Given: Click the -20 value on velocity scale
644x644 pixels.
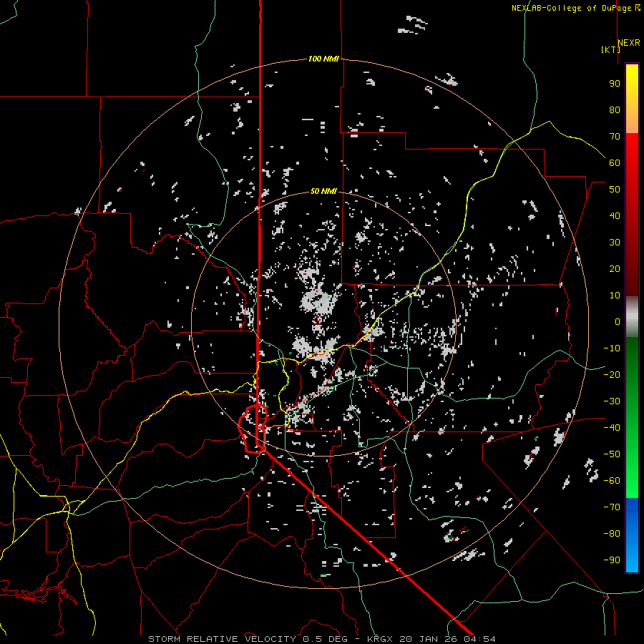Looking at the screenshot, I should click(x=612, y=375).
